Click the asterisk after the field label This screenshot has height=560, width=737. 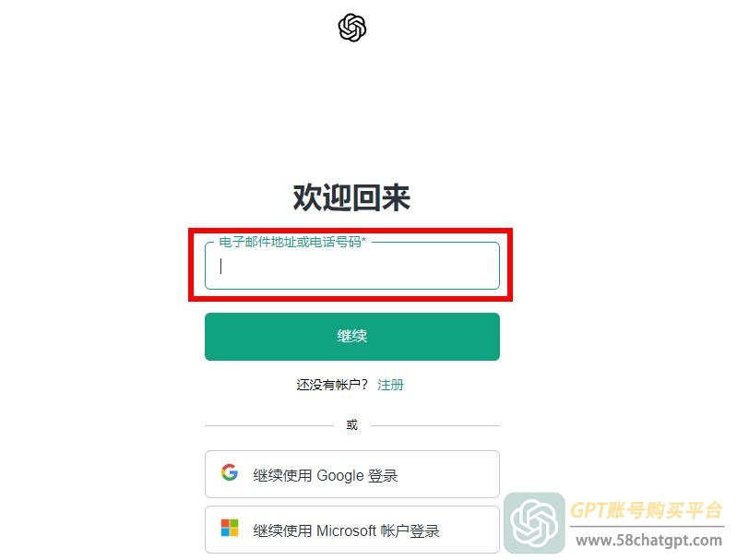coord(363,240)
